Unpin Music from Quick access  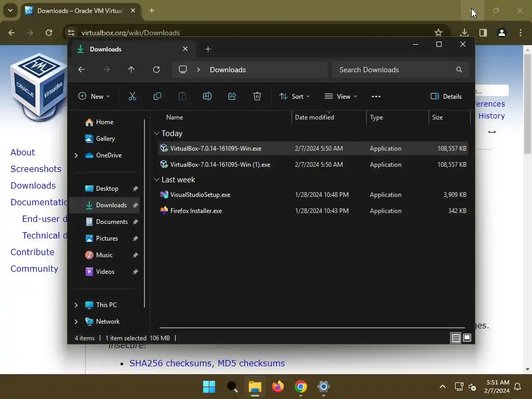(x=136, y=255)
